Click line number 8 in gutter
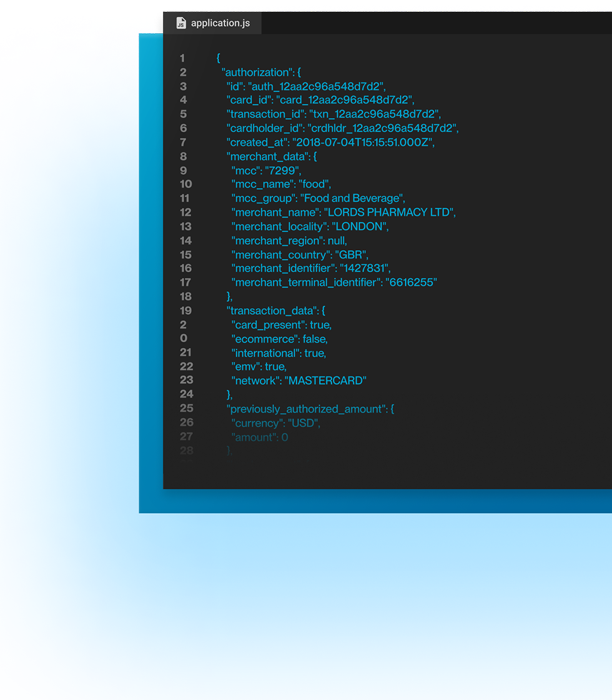The image size is (612, 700). coord(184,157)
